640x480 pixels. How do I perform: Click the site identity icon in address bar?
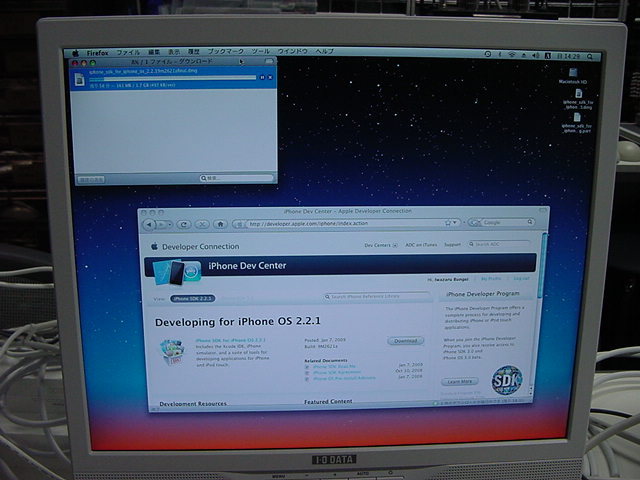(240, 224)
